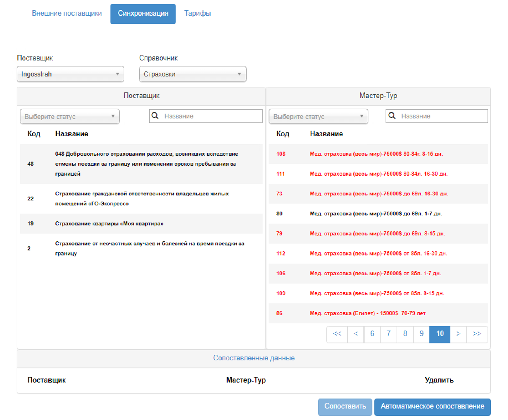This screenshot has width=508, height=420.
Task: Select page 8 in pagination
Action: (x=405, y=334)
